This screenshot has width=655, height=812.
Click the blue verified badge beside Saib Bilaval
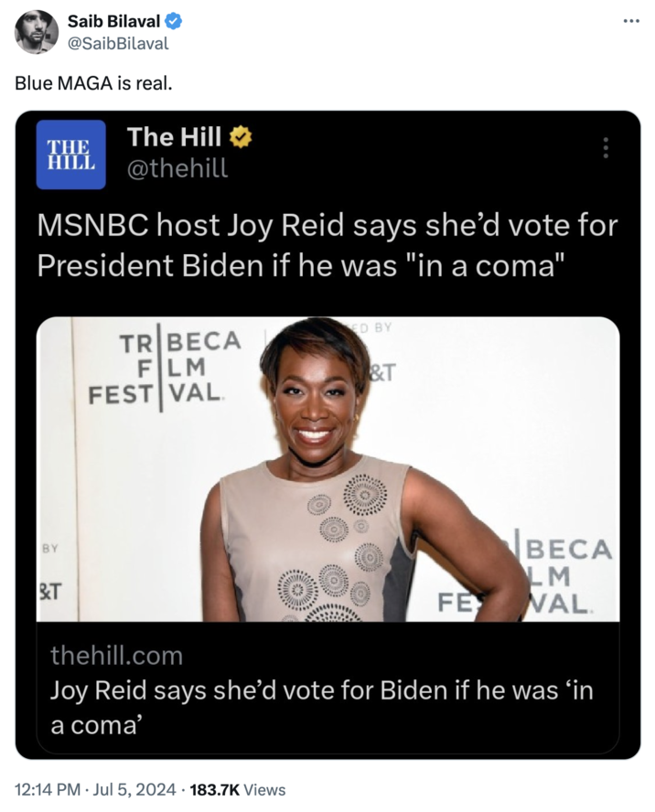point(173,21)
